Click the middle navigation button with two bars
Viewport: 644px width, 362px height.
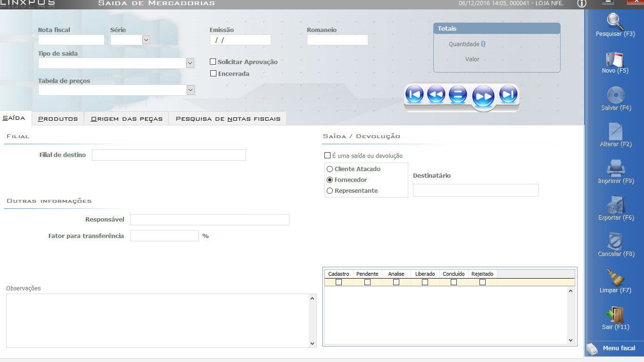458,95
